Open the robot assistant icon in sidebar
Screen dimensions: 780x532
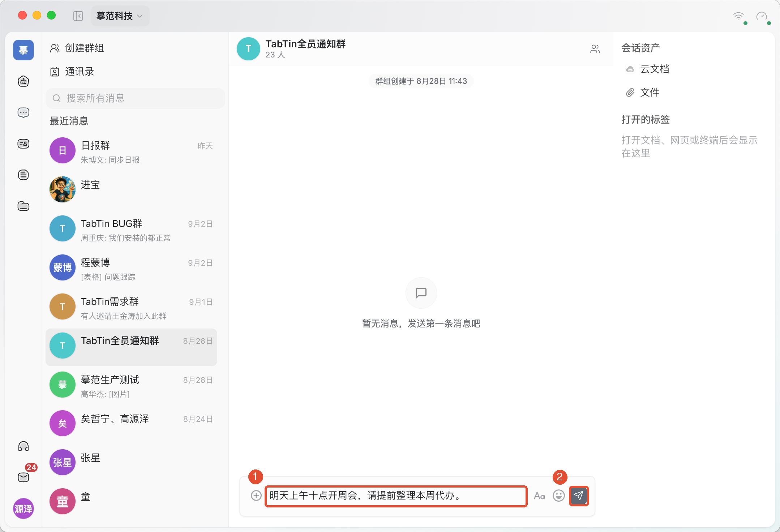[x=23, y=81]
